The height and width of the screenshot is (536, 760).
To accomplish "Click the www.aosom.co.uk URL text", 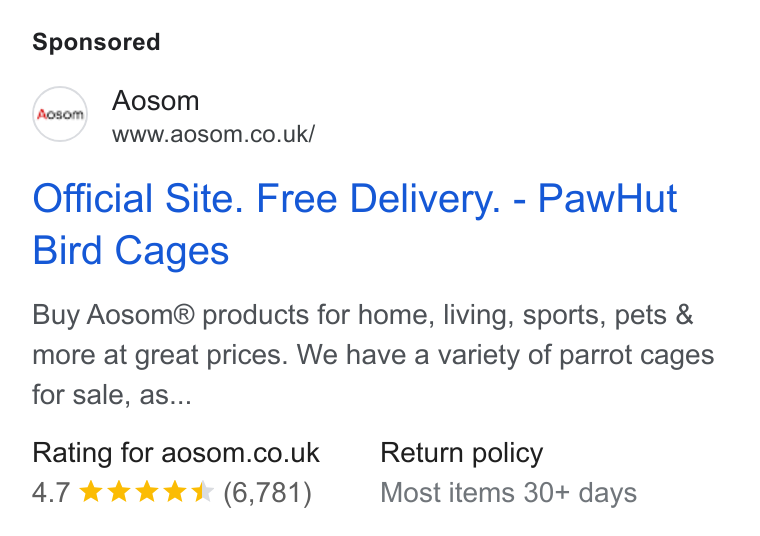I will click(x=213, y=134).
